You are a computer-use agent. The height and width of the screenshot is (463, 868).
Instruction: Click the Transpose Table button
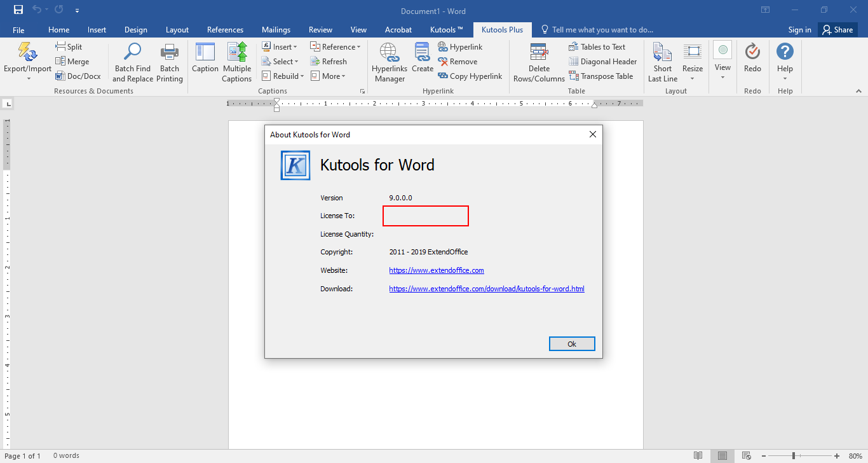click(600, 76)
